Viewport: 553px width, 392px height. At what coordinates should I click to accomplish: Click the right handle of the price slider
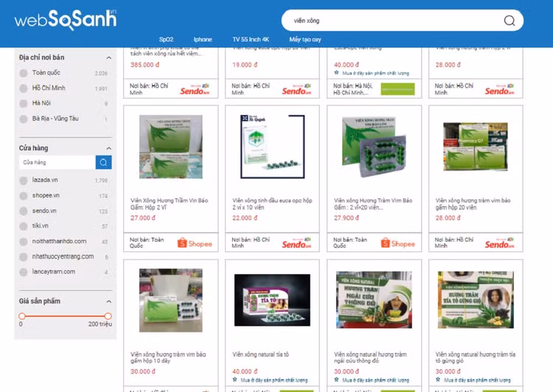point(108,316)
